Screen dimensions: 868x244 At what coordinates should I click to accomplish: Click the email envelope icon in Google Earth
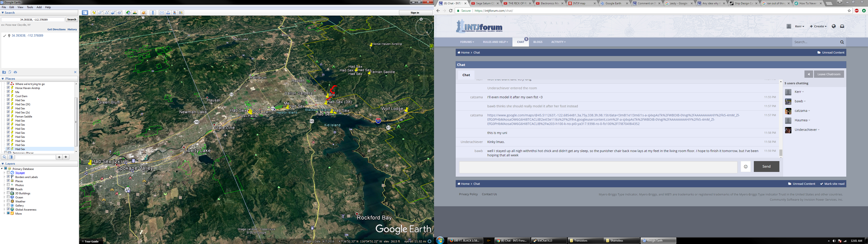coord(162,13)
